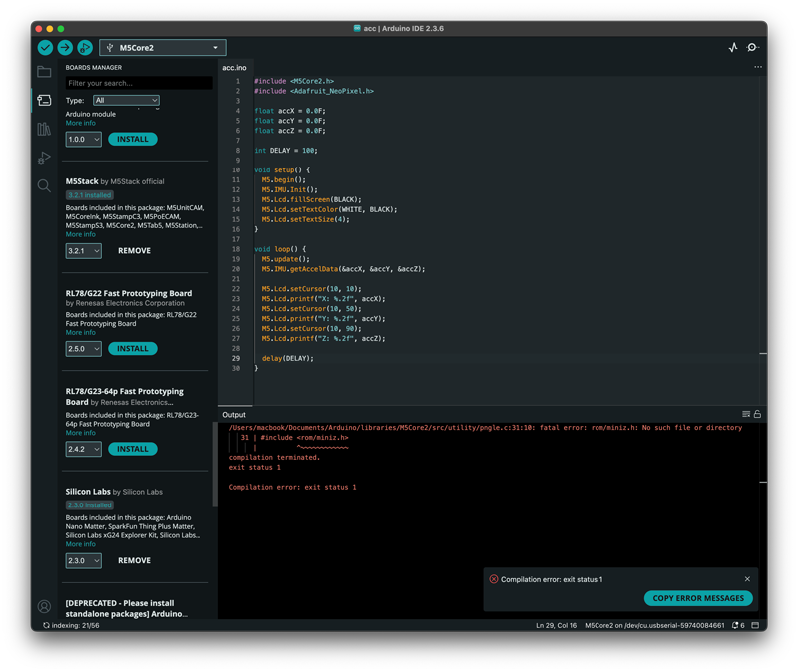Click the 2.3.0 installed badge
The width and height of the screenshot is (798, 672).
point(90,505)
